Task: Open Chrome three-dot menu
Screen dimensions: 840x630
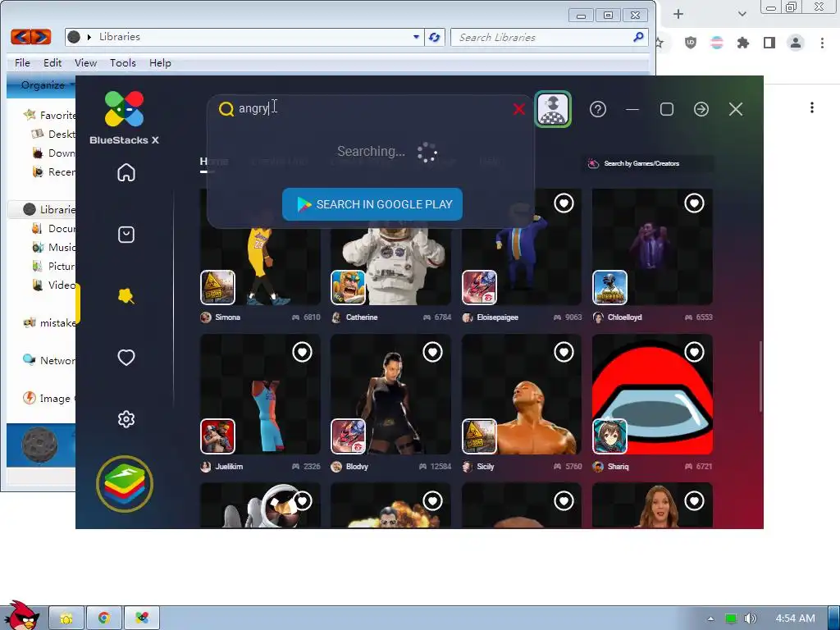Action: pos(822,43)
